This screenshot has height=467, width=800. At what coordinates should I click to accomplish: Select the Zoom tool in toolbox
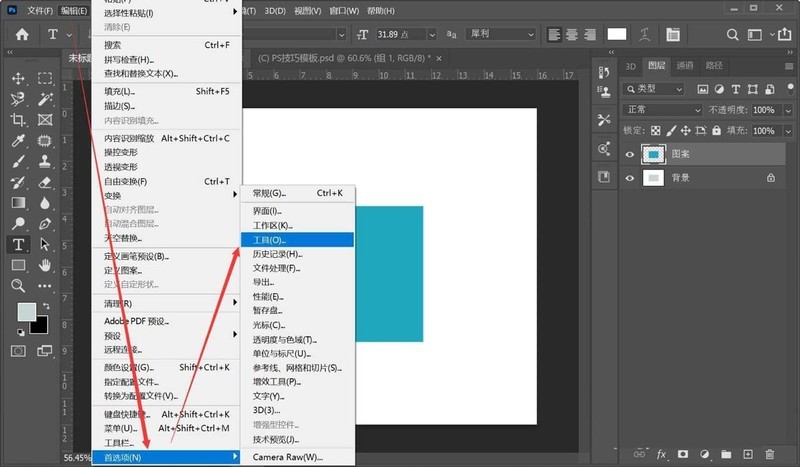(18, 286)
